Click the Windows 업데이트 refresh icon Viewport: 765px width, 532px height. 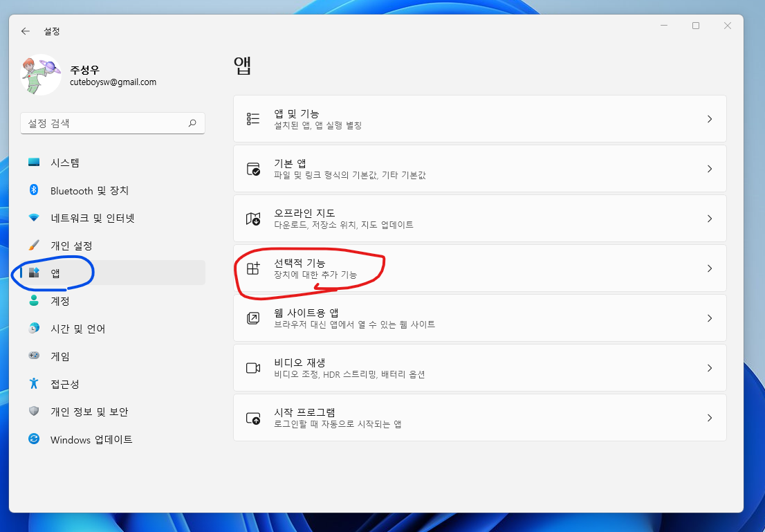pos(34,439)
